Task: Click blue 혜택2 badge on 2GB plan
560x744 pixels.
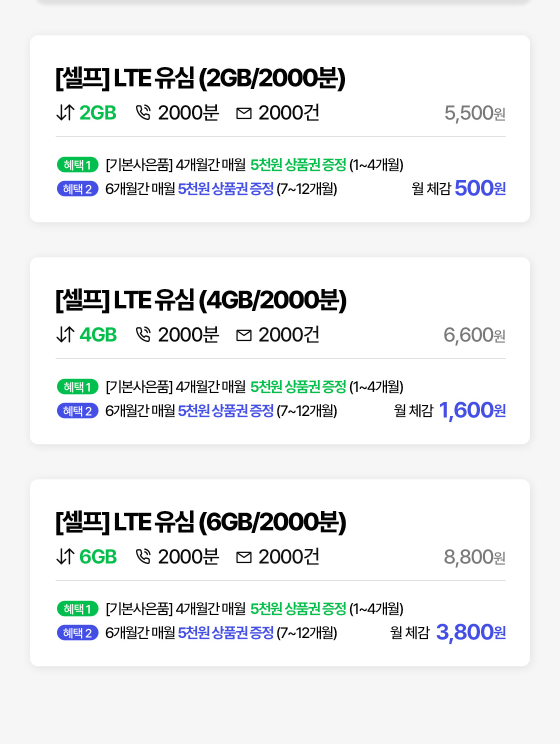Action: [x=77, y=189]
